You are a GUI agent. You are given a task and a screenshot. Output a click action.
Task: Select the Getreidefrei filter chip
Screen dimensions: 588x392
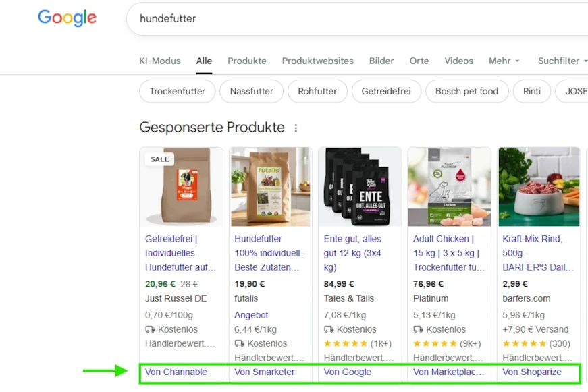point(386,91)
